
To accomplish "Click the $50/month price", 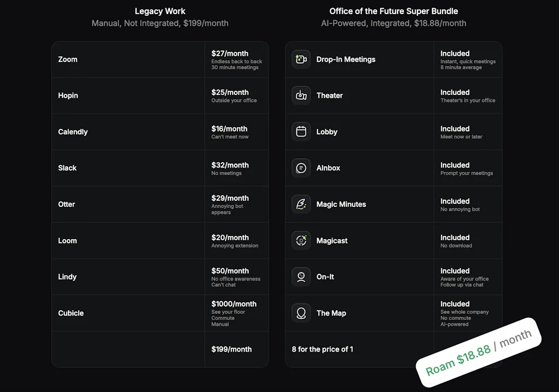I will [x=230, y=271].
